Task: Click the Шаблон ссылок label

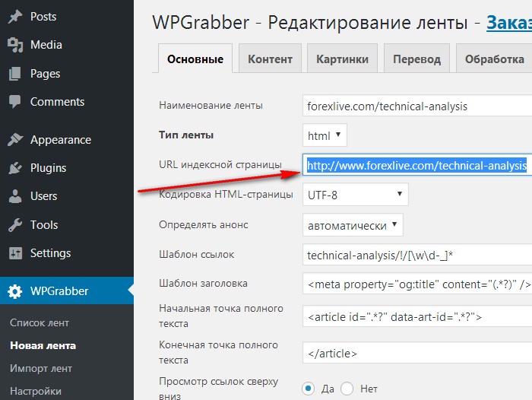Action: tap(196, 255)
